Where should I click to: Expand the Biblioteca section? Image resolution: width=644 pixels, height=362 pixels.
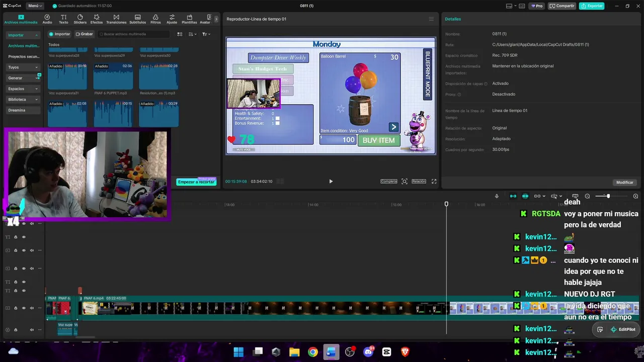coord(23,100)
